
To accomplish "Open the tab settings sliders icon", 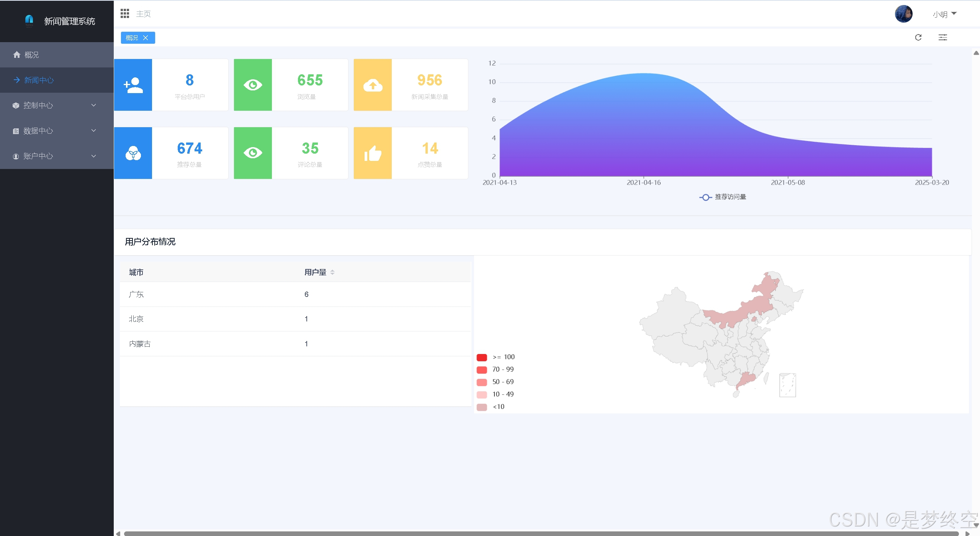I will point(942,38).
